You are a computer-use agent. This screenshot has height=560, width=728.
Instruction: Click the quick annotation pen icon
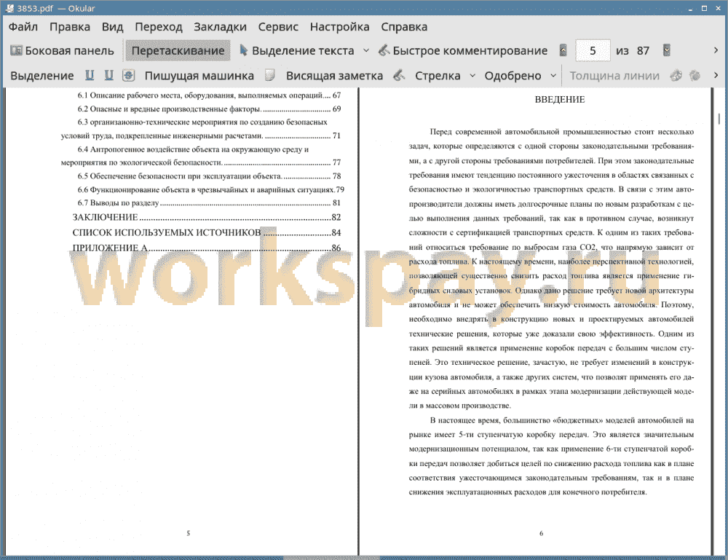[x=384, y=50]
